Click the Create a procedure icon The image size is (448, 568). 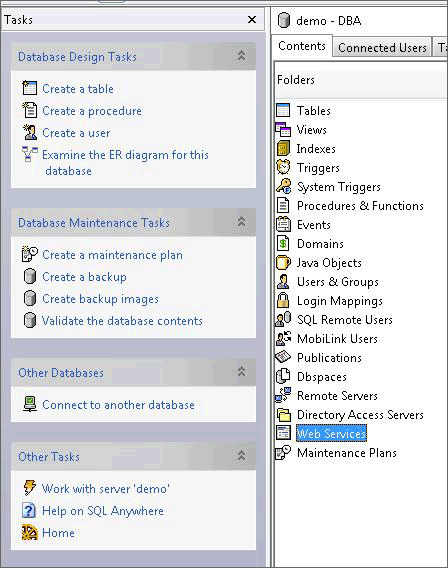point(29,110)
